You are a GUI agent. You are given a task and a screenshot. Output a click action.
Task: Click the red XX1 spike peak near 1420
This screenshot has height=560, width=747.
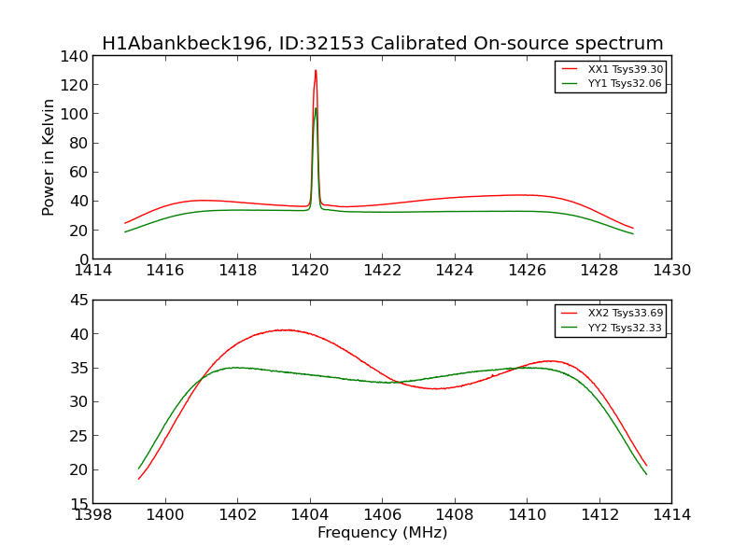(316, 72)
